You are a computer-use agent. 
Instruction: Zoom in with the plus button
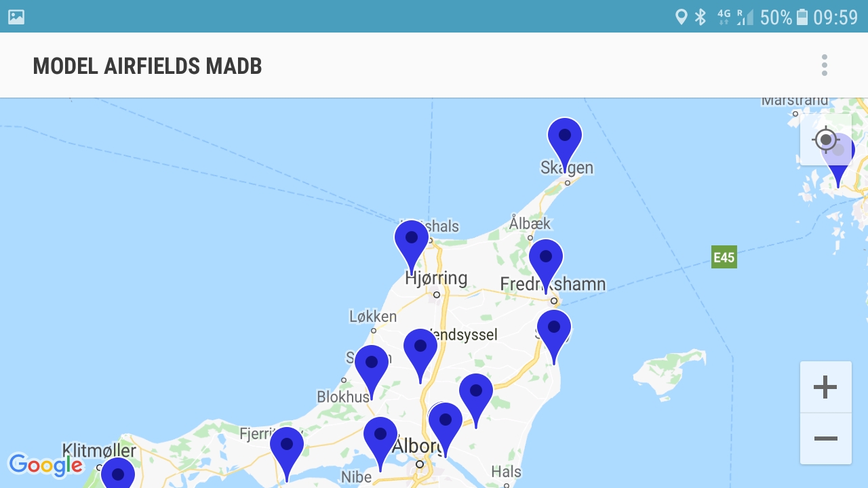(x=825, y=387)
